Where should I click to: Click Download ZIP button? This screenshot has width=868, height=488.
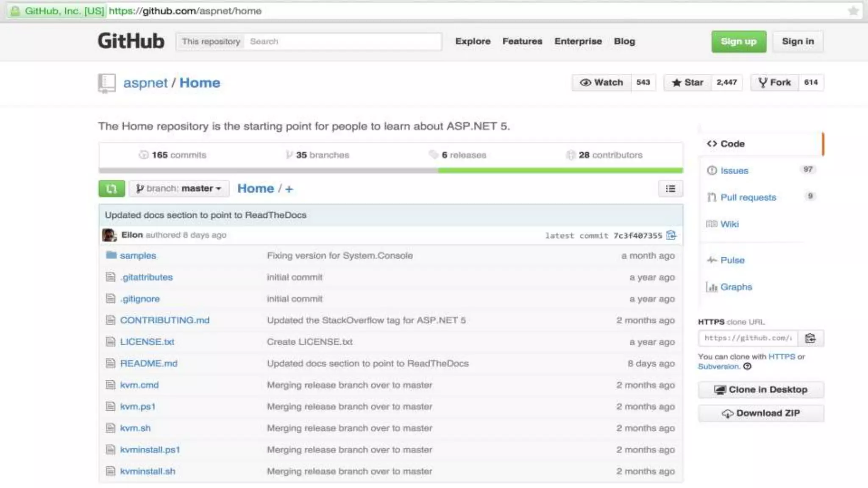[761, 413]
